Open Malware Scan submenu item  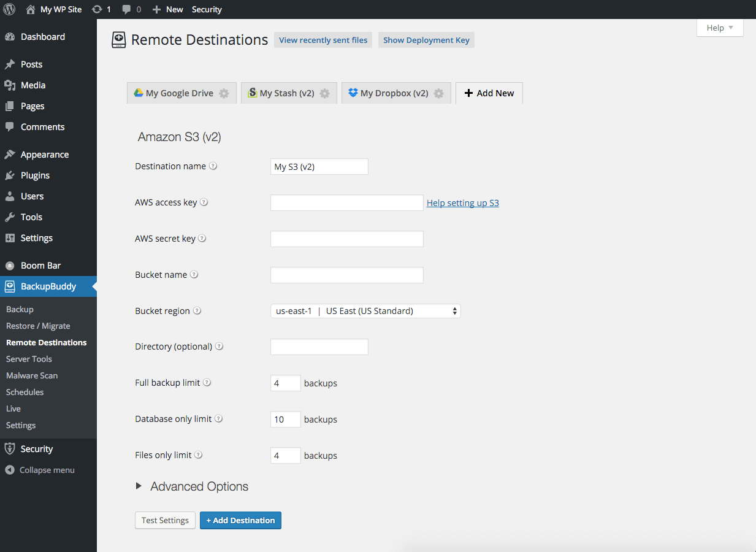point(32,375)
